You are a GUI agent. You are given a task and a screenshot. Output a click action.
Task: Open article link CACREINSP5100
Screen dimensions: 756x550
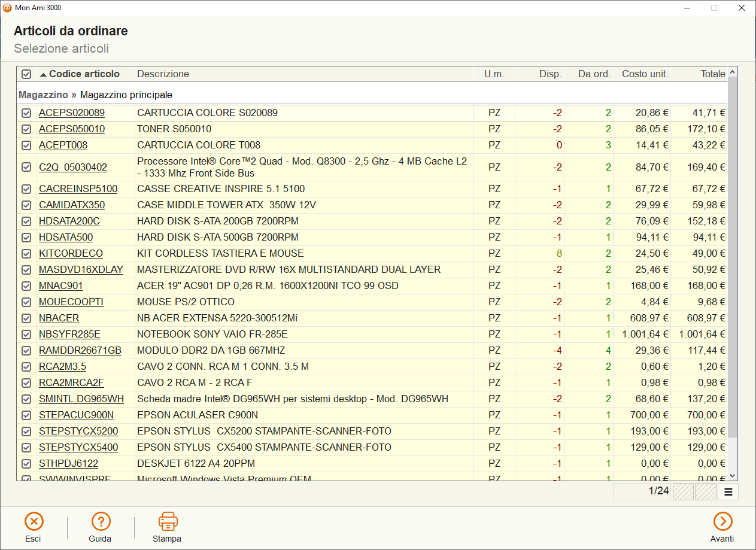78,189
